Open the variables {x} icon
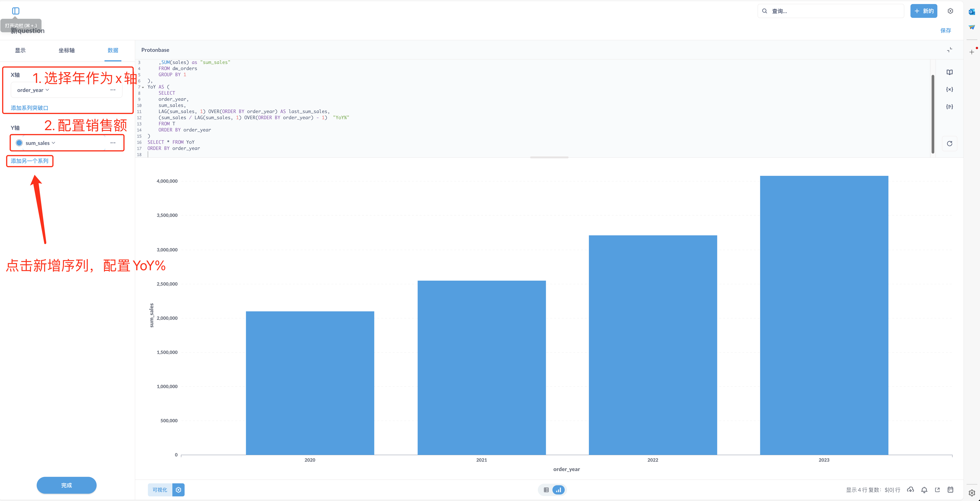This screenshot has height=501, width=980. click(x=950, y=89)
